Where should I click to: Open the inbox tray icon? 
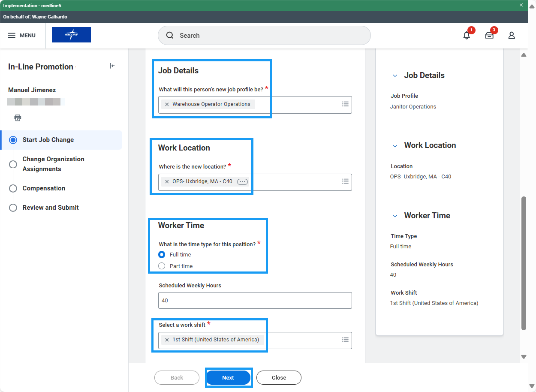pyautogui.click(x=489, y=36)
